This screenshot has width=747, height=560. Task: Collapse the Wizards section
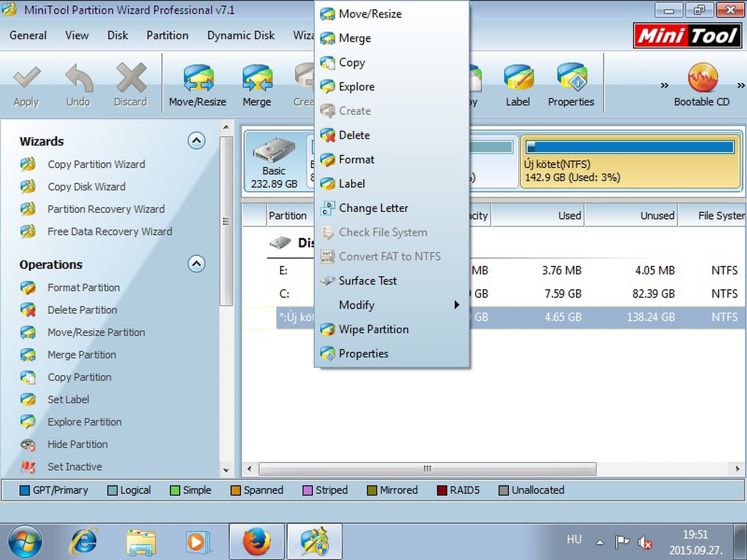click(x=197, y=141)
